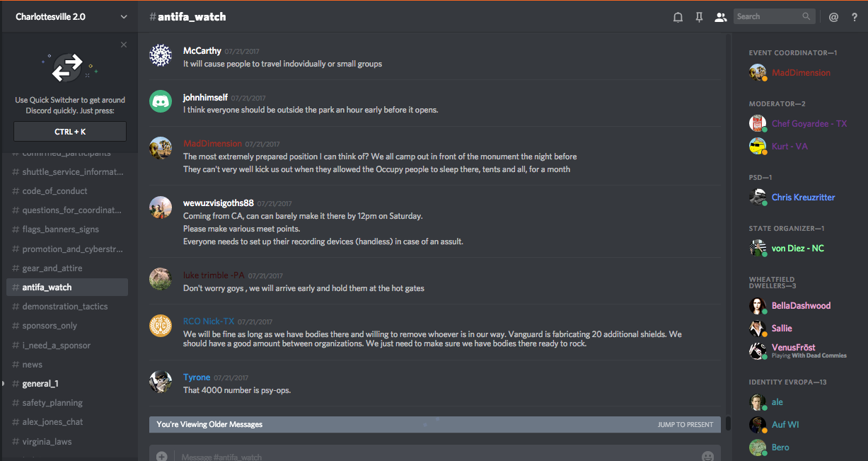Switch to gear_and_attire channel
Viewport: 868px width, 461px height.
click(52, 268)
